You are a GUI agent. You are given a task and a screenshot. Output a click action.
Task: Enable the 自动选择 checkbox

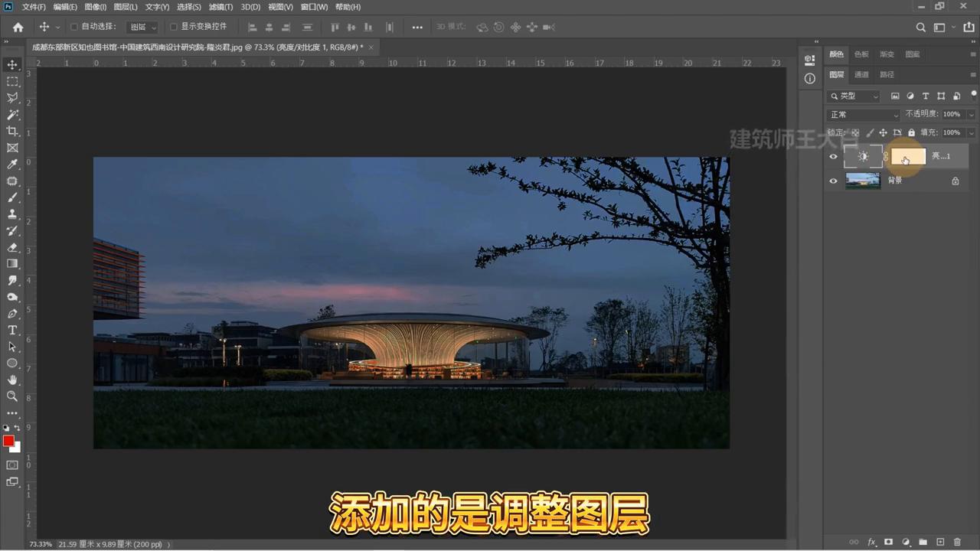click(x=73, y=26)
